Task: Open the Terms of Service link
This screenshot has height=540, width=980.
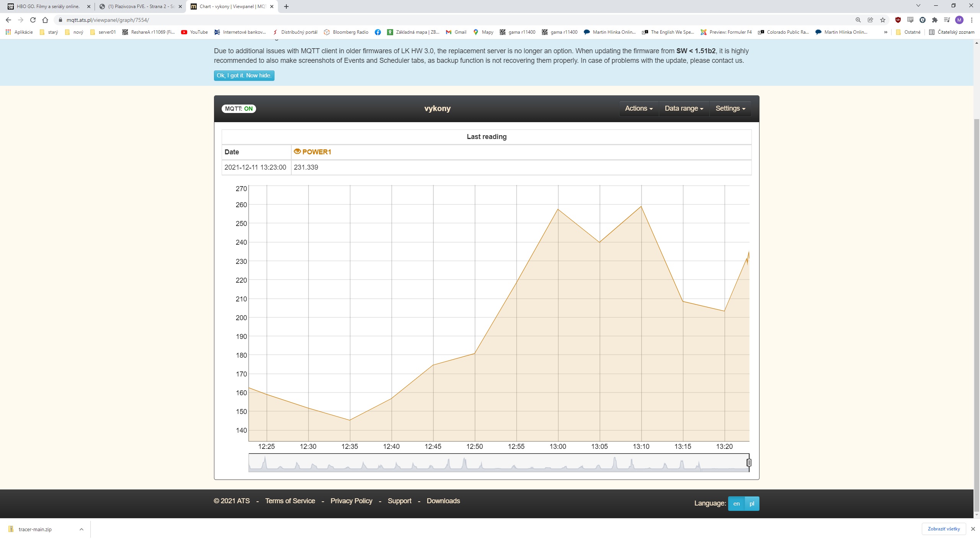Action: pos(290,501)
